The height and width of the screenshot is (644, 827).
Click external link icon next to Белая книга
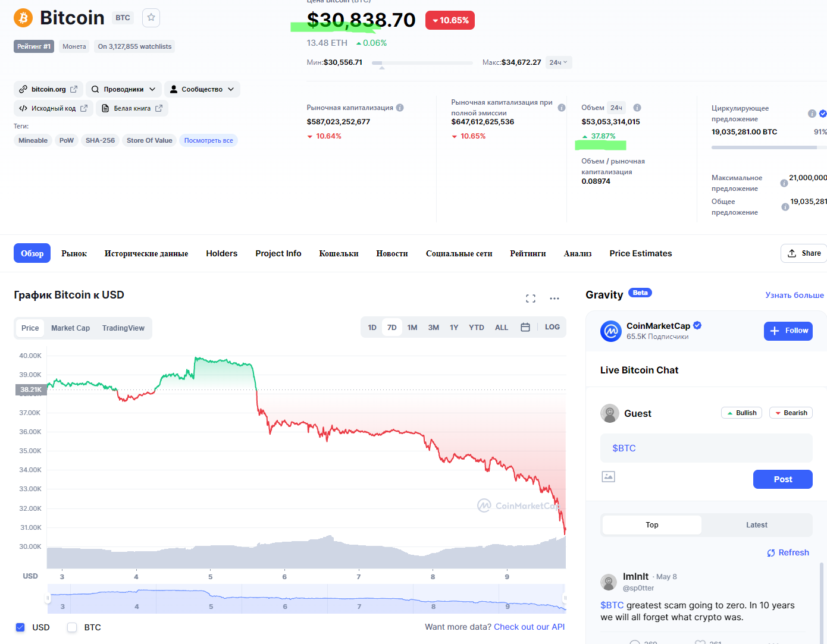click(x=159, y=108)
